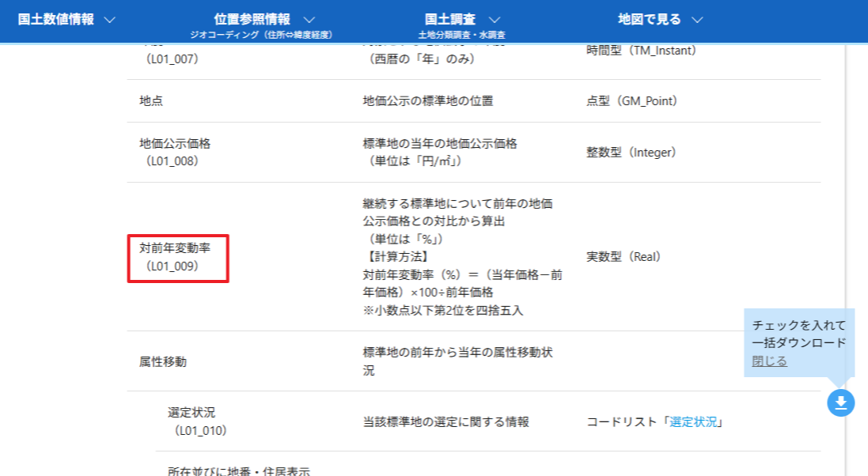868x476 pixels.
Task: Expand the chevron beside 国土数値情報
Action: click(109, 20)
